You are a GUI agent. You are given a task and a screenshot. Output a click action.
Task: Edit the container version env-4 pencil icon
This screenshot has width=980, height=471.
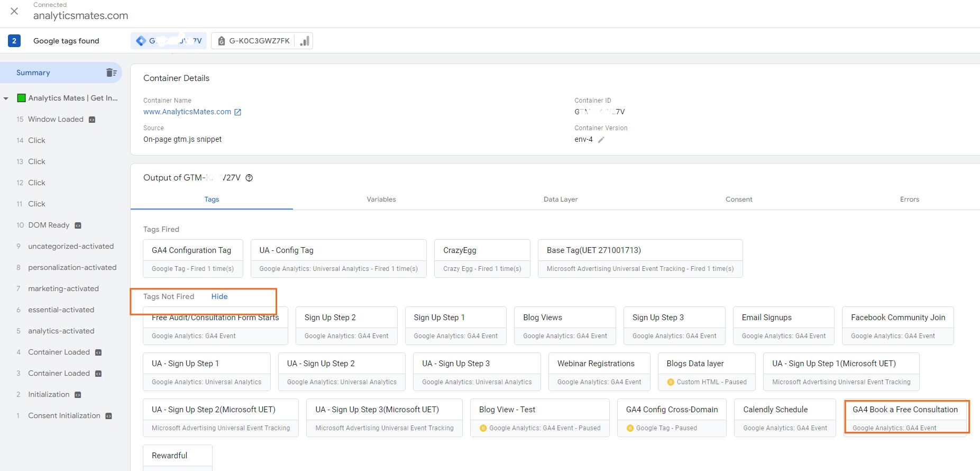click(601, 140)
